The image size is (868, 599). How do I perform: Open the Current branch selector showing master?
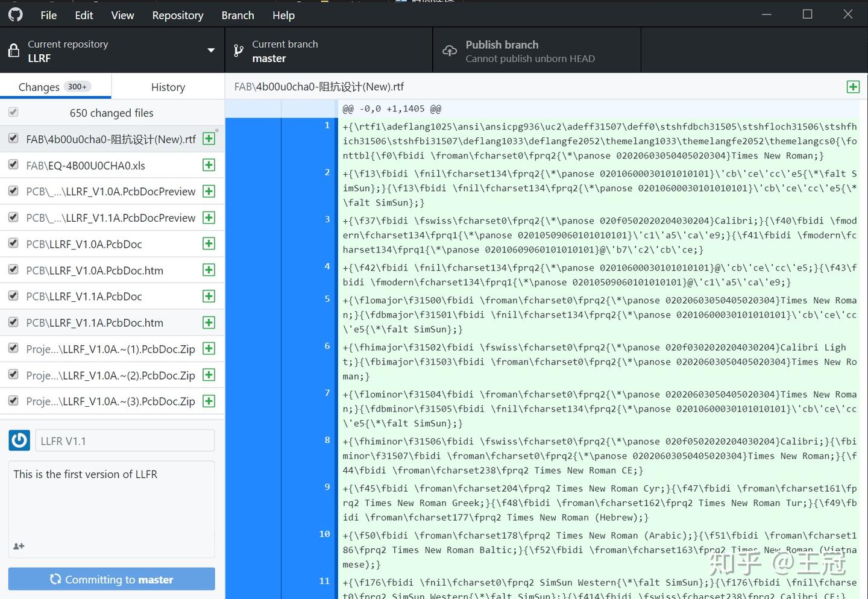click(329, 51)
